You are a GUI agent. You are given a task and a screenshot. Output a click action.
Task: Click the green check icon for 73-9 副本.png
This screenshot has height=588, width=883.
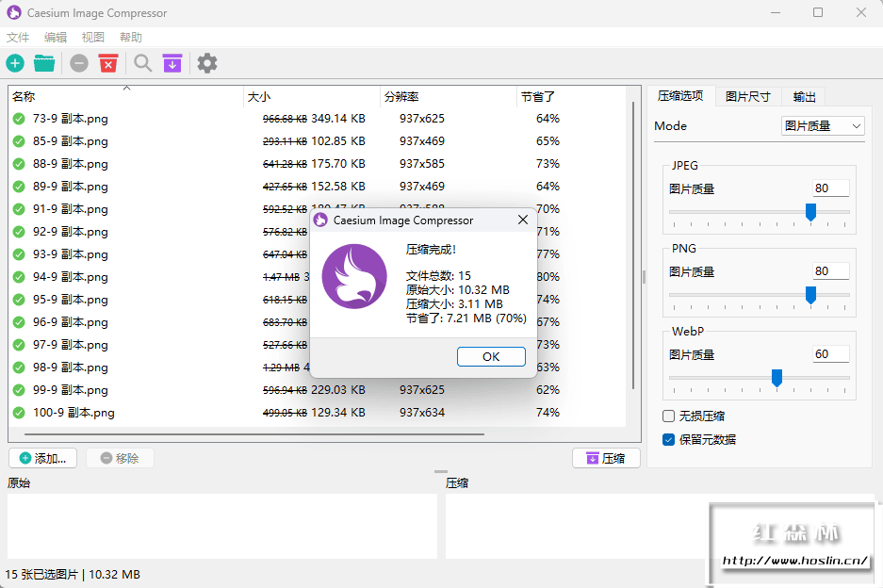coord(19,119)
